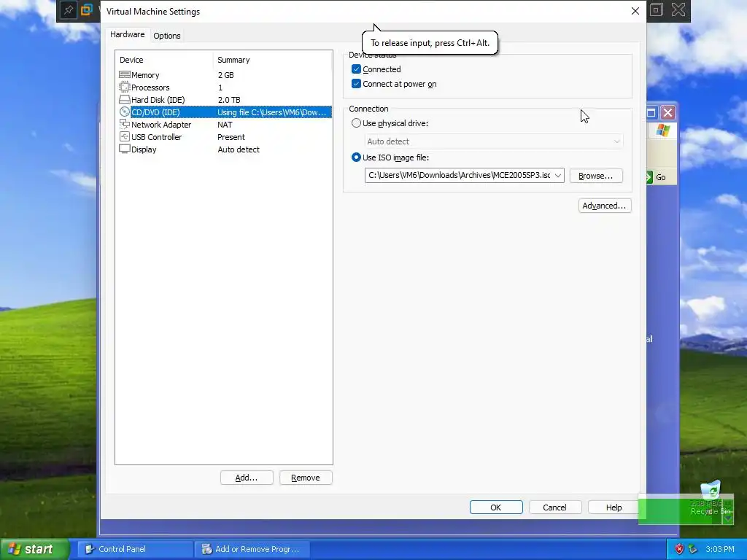
Task: Open the Recycle Bin desktop icon
Action: (x=711, y=498)
